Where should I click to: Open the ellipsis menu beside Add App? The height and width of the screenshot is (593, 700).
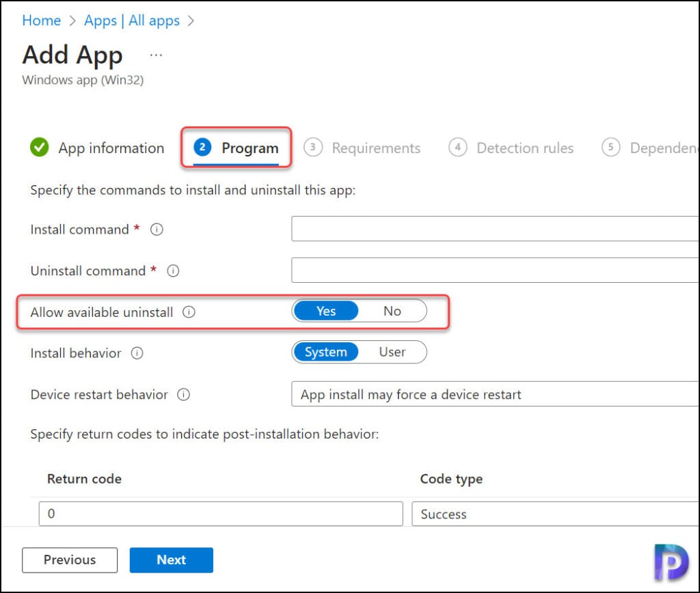pos(157,55)
